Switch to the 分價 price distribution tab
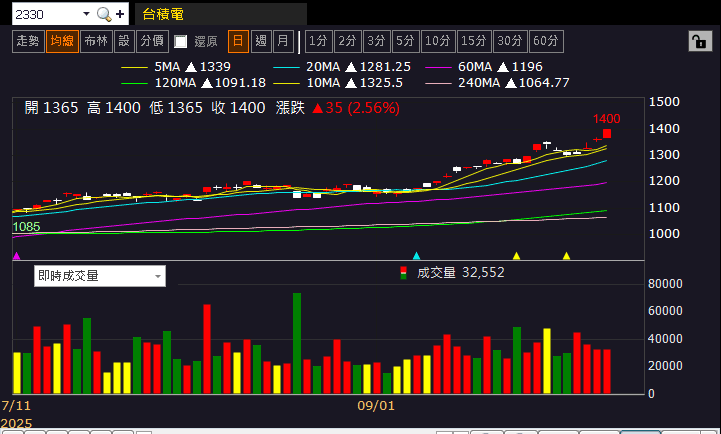 click(152, 41)
